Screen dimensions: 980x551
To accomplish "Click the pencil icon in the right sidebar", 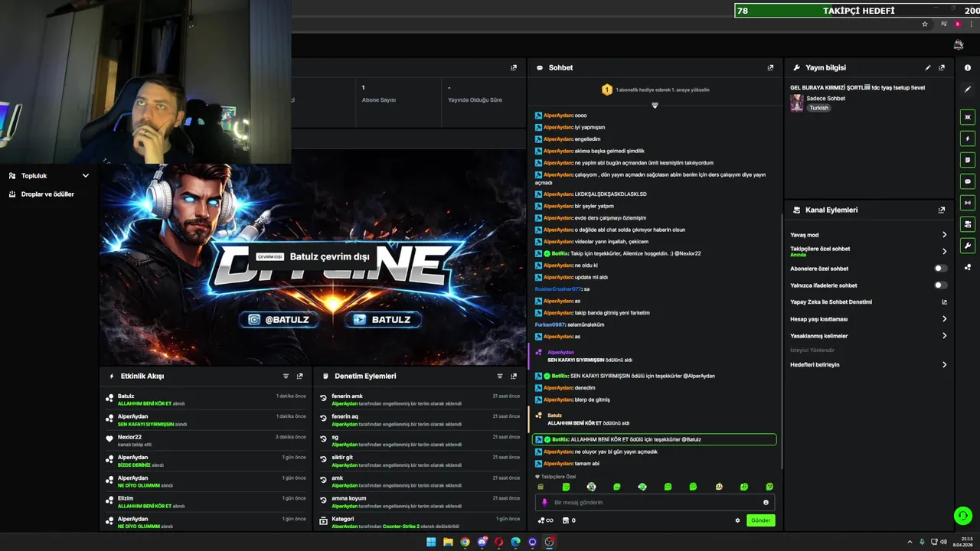I will pos(968,89).
